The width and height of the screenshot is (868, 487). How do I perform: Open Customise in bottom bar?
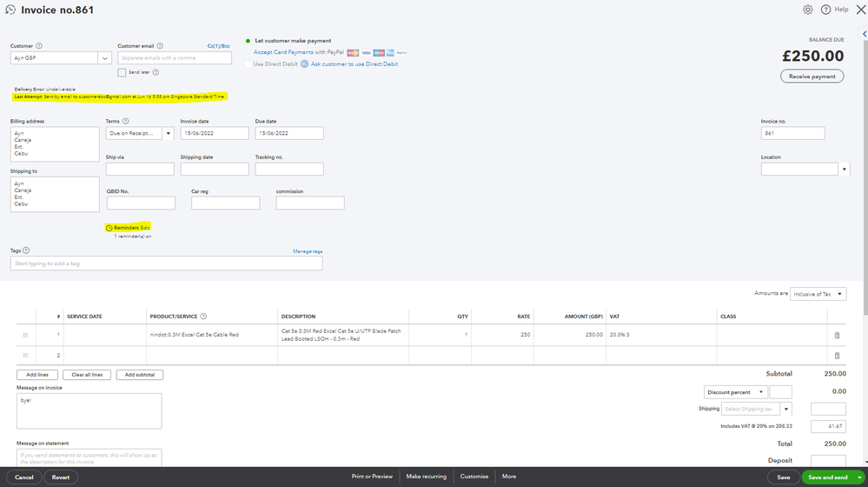(474, 477)
